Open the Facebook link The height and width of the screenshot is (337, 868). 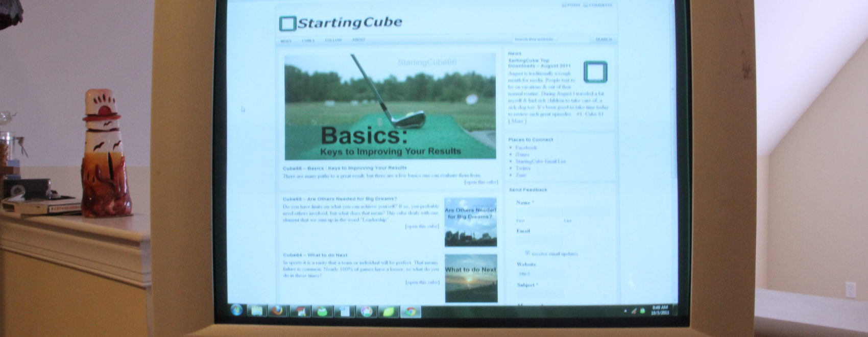click(x=526, y=148)
